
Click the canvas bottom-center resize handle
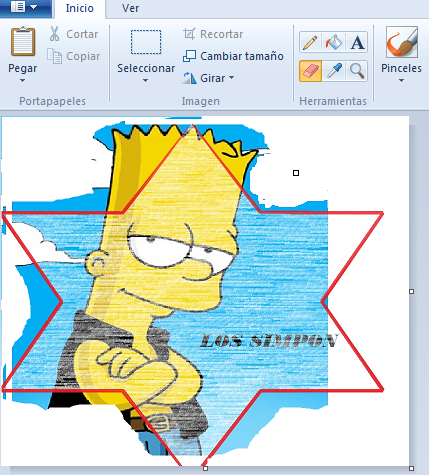pyautogui.click(x=206, y=468)
